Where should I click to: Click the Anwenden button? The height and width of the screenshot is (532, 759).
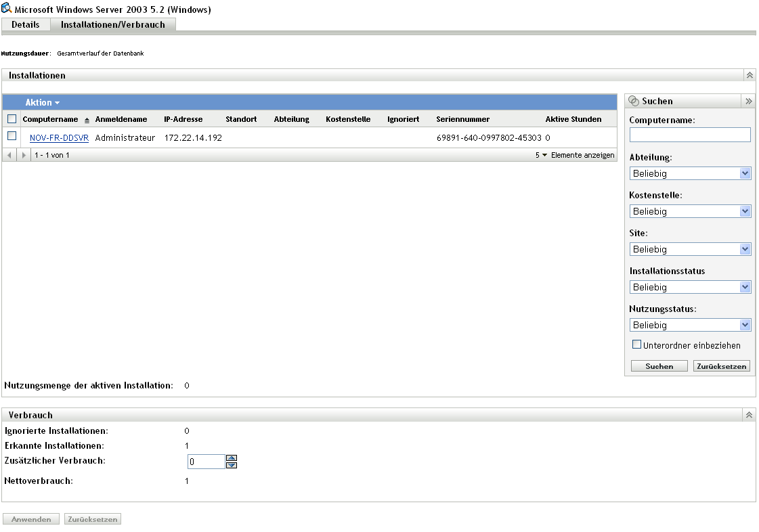pos(31,519)
